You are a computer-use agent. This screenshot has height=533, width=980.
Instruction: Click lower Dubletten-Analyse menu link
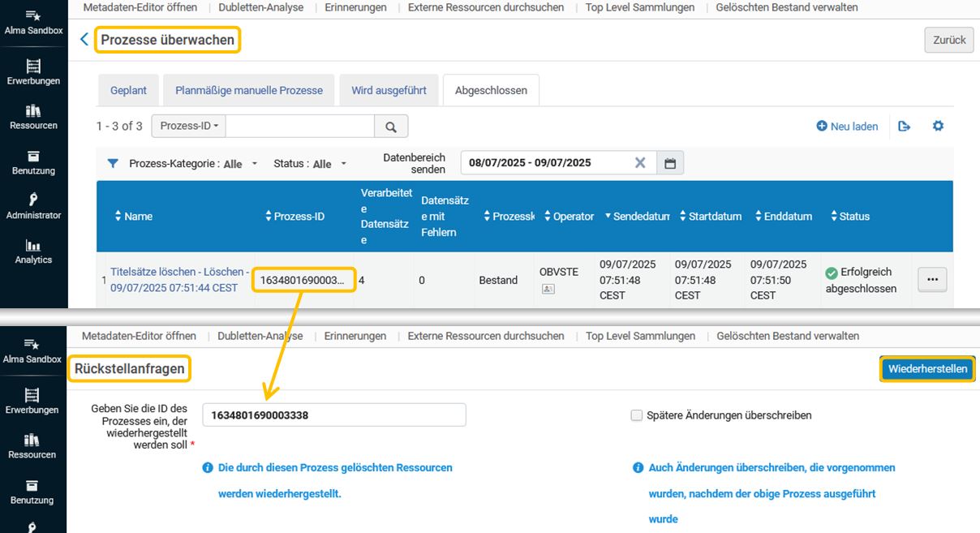coord(260,336)
